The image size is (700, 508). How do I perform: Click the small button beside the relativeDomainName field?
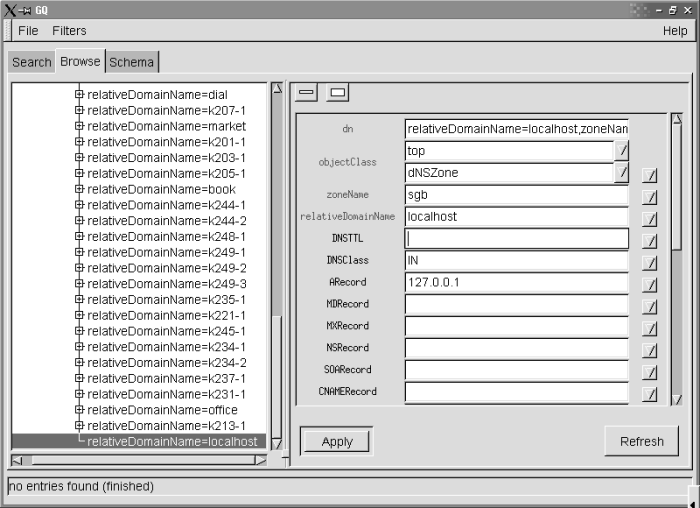pos(650,219)
